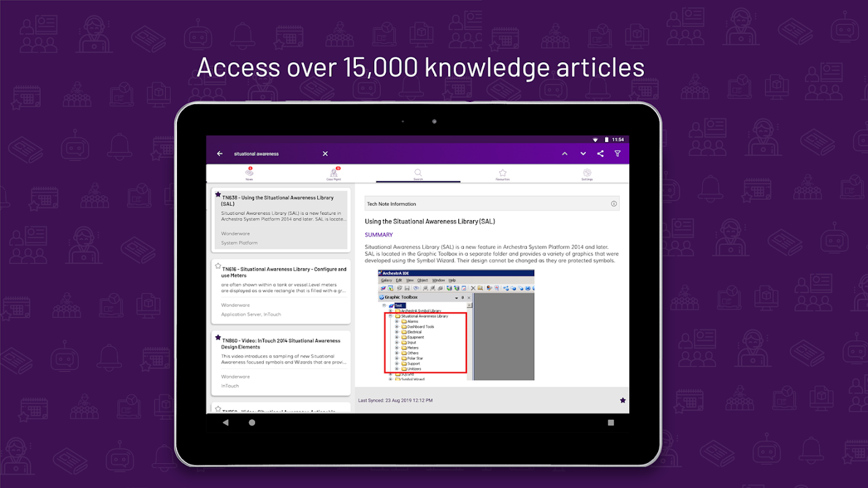Screen dimensions: 868x488
Task: Jump to previous match with up chevron
Action: pyautogui.click(x=565, y=154)
